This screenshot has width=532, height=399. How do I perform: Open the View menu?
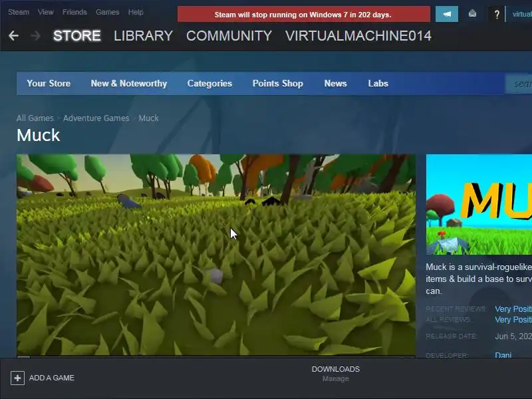pos(45,12)
